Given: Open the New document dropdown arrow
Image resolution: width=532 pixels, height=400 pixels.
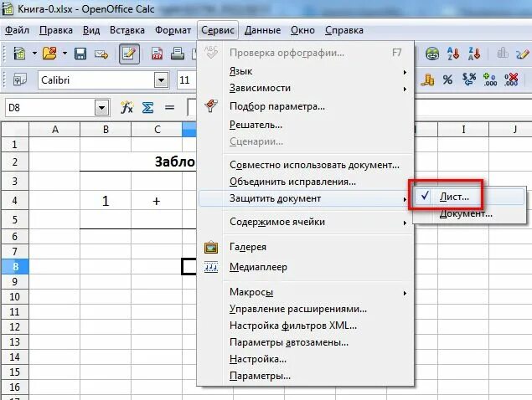Looking at the screenshot, I should pos(34,54).
